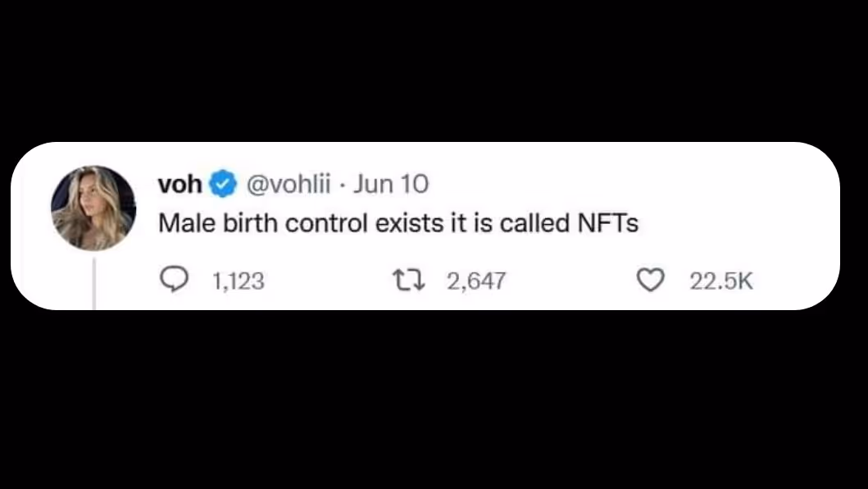Screen dimensions: 868x489
Task: Open voh's profile picture
Action: pos(93,208)
